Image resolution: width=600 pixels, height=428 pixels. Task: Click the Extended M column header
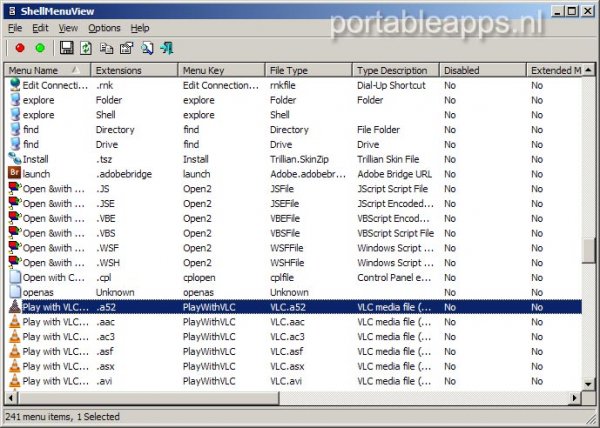(x=554, y=70)
